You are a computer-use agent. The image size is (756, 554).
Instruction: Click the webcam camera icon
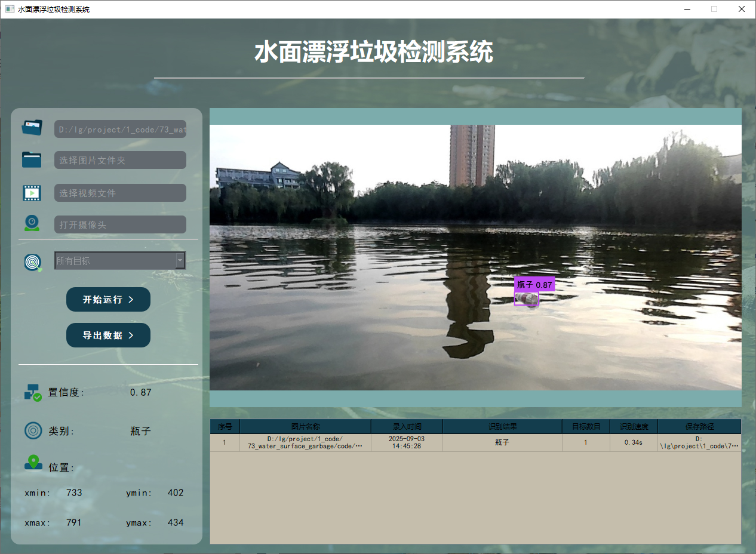coord(32,223)
